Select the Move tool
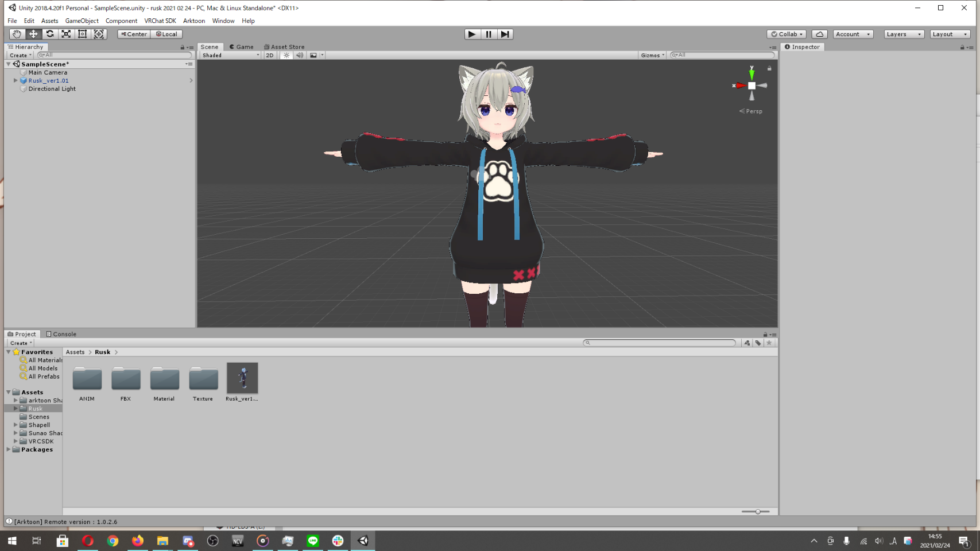This screenshot has height=551, width=980. point(33,34)
